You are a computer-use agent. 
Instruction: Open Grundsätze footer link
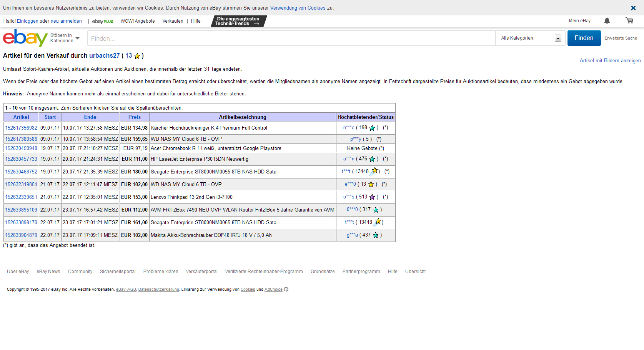[x=323, y=272]
